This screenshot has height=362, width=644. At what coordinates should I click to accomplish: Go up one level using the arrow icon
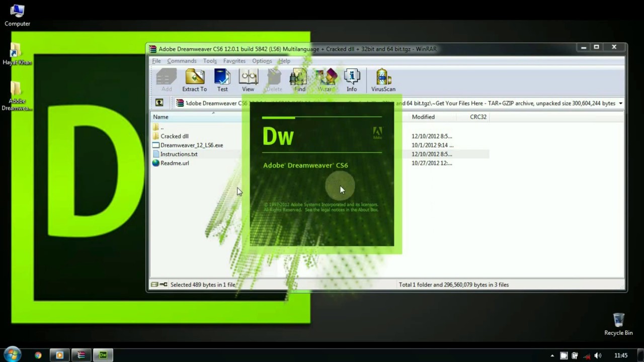click(x=159, y=103)
